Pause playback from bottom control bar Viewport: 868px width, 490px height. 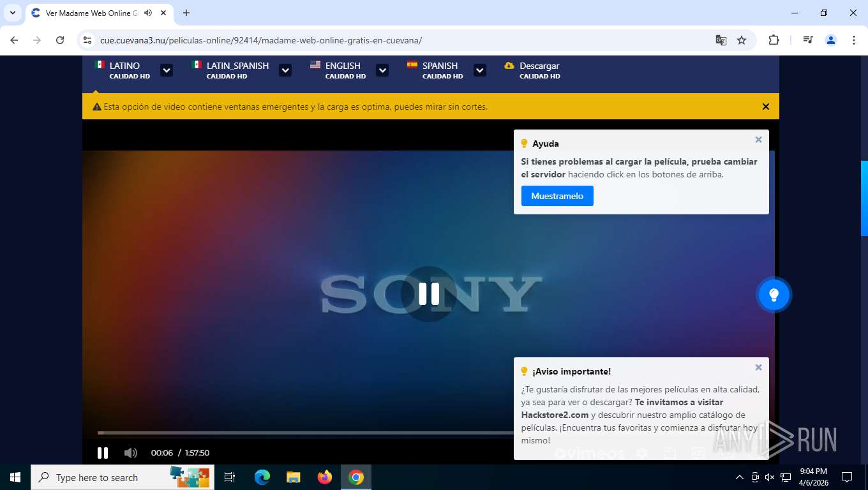pos(102,453)
